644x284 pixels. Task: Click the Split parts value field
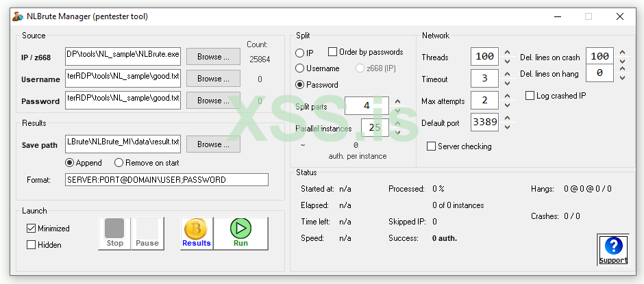(367, 106)
